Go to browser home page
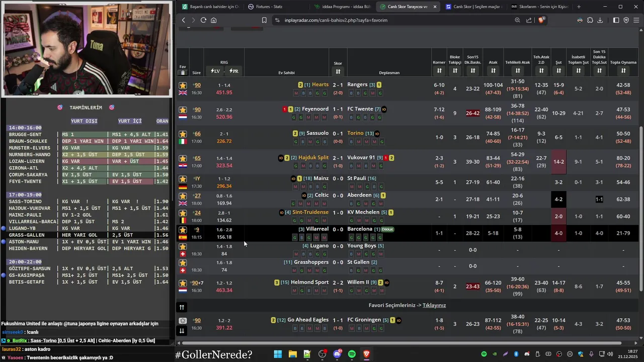This screenshot has height=362, width=644. (214, 20)
